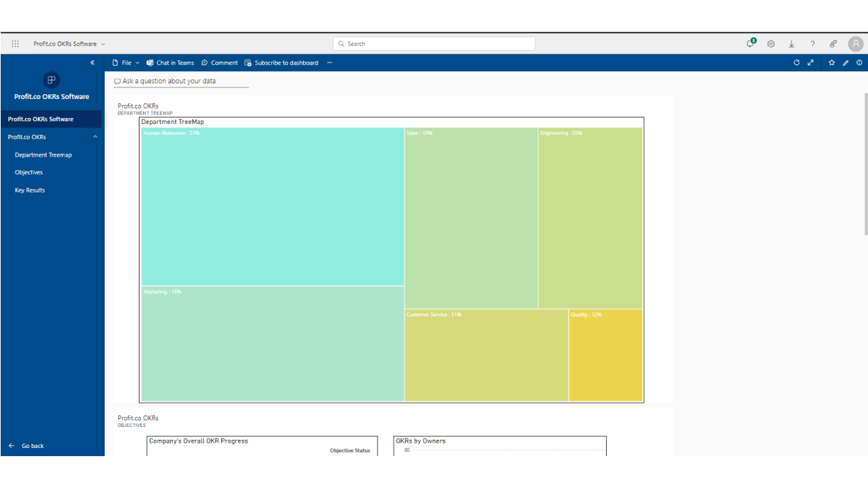
Task: Refresh the dashboard visuals
Action: pyautogui.click(x=797, y=62)
